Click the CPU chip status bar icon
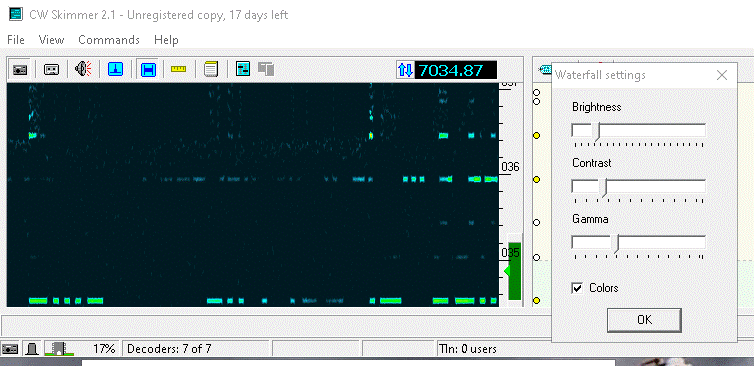The width and height of the screenshot is (754, 366). [59, 349]
